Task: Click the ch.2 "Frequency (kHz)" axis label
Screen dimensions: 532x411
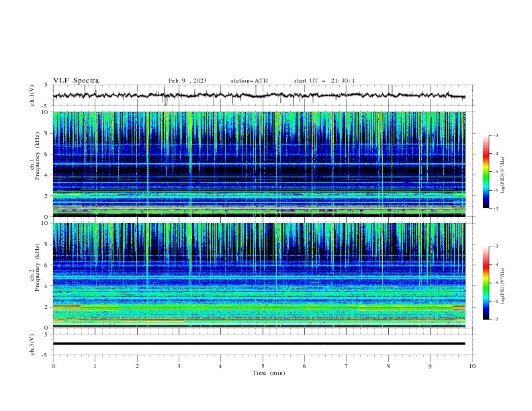Action: (37, 267)
